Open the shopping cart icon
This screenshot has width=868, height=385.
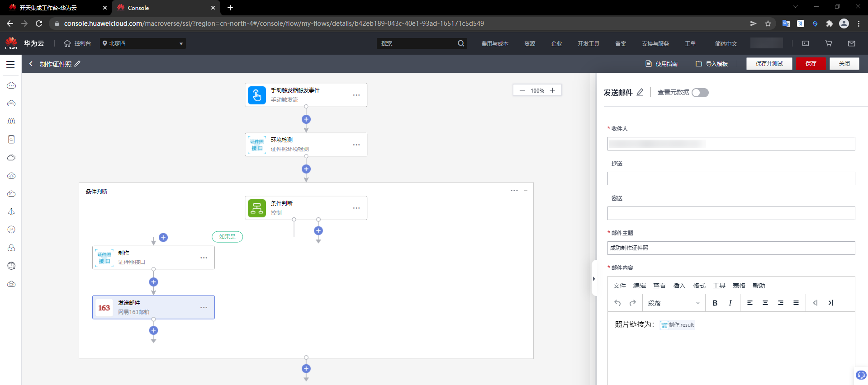coord(829,43)
